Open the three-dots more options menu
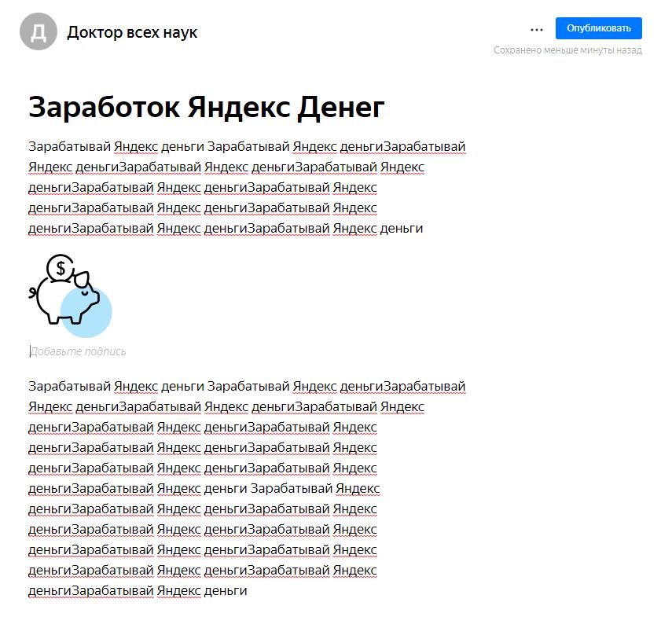 coord(537,30)
